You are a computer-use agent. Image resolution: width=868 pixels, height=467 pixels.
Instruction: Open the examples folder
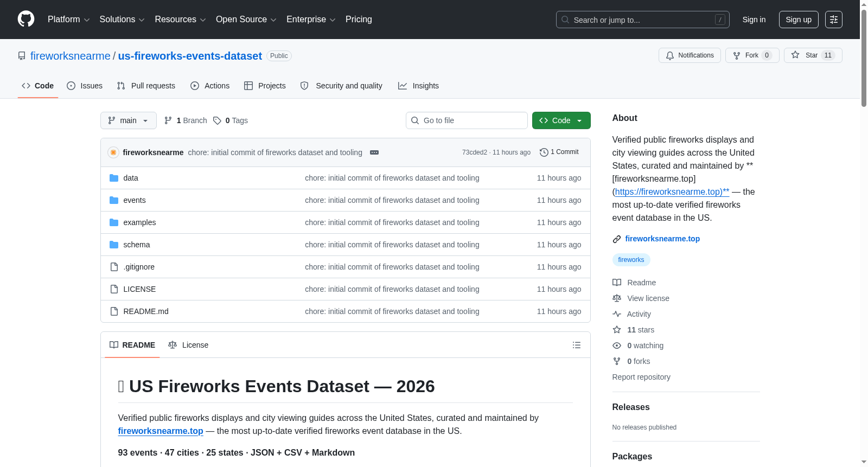139,222
